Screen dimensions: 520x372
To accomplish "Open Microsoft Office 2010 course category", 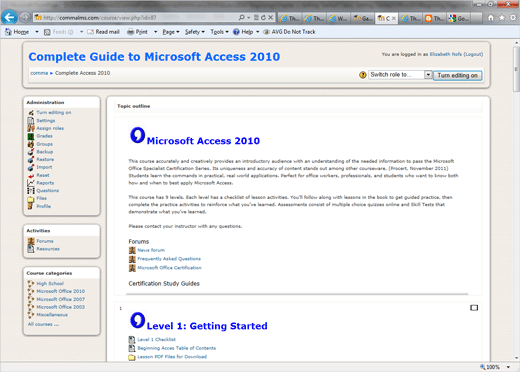I will (60, 291).
